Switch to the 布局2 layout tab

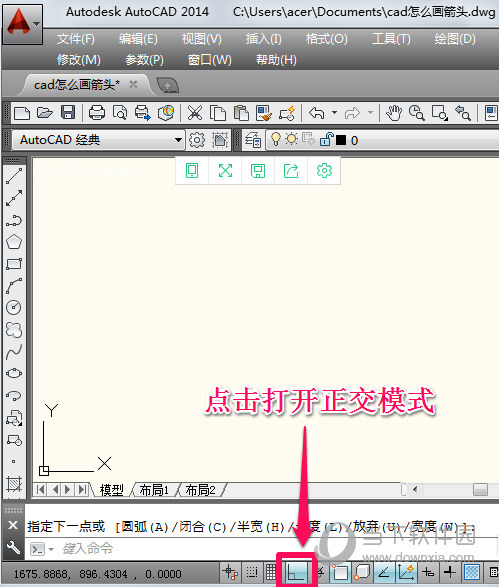(x=201, y=490)
